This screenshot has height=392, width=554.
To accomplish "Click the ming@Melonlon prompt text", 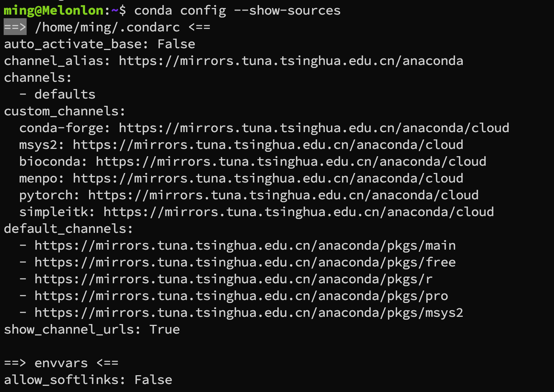I will pos(54,10).
